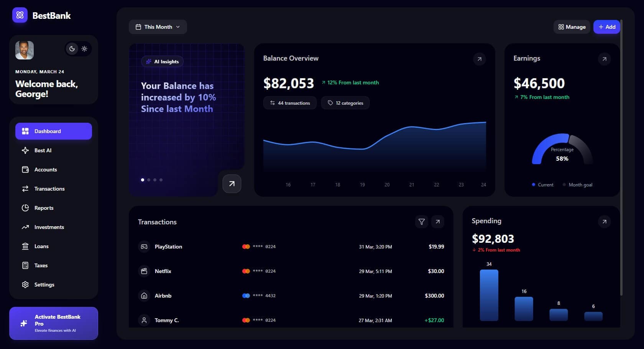Image resolution: width=644 pixels, height=349 pixels.
Task: Switch to the Dashboard view
Action: point(47,131)
